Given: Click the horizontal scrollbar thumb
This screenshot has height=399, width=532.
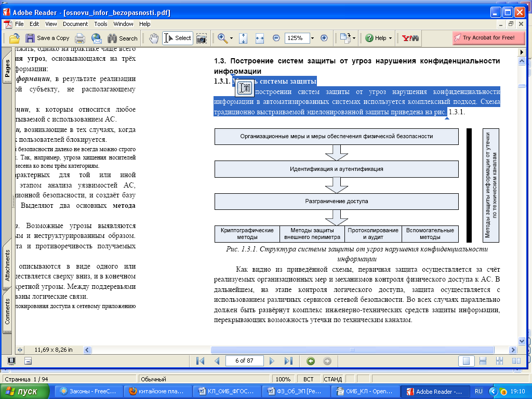Looking at the screenshot, I should 352,350.
